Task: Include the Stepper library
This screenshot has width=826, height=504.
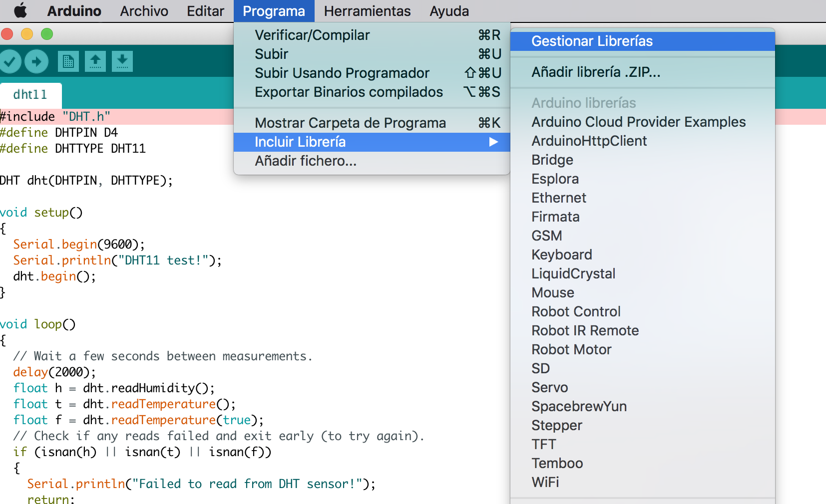Action: (x=643, y=425)
